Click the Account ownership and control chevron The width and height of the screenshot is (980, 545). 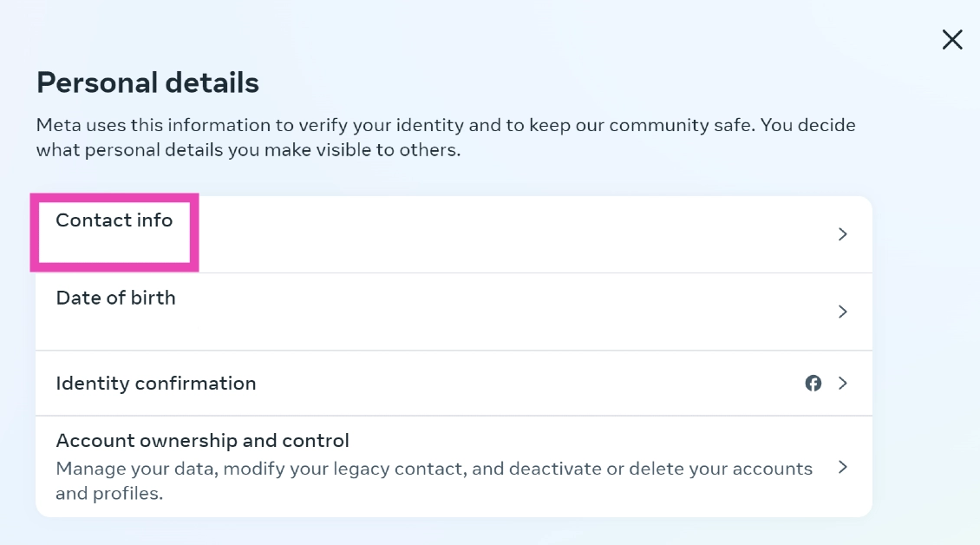coord(842,467)
